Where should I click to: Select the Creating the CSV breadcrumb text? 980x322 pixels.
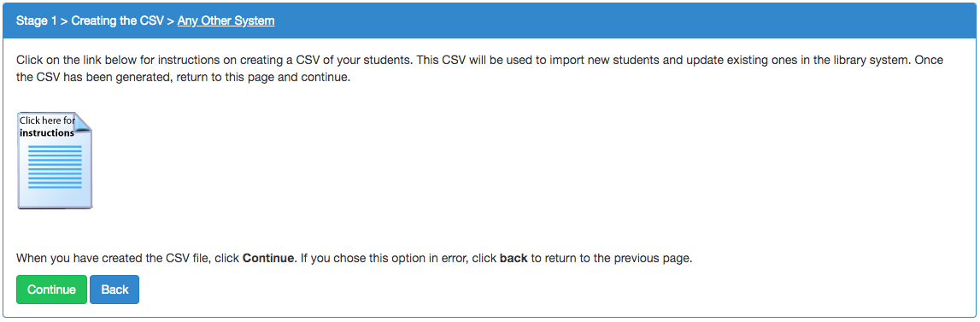click(x=118, y=20)
